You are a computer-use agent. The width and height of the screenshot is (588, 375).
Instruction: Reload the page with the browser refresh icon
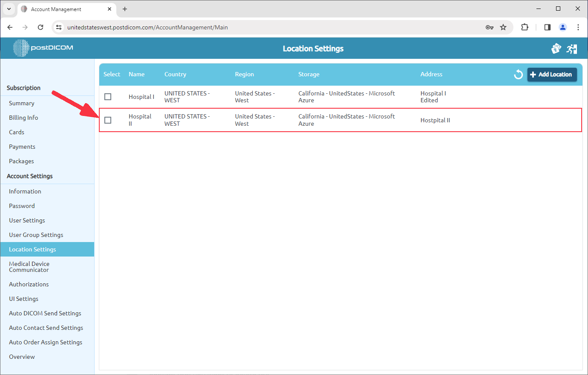pos(40,27)
